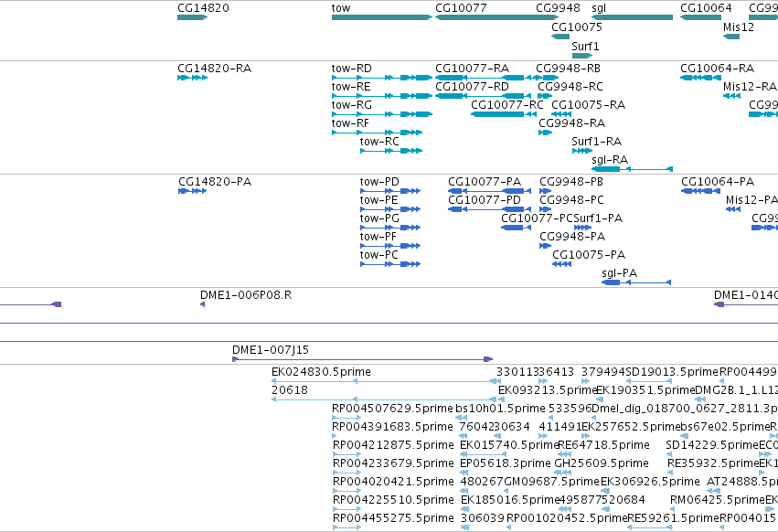This screenshot has height=532, width=778.
Task: Open the CG10077-PC protein label
Action: (537, 218)
